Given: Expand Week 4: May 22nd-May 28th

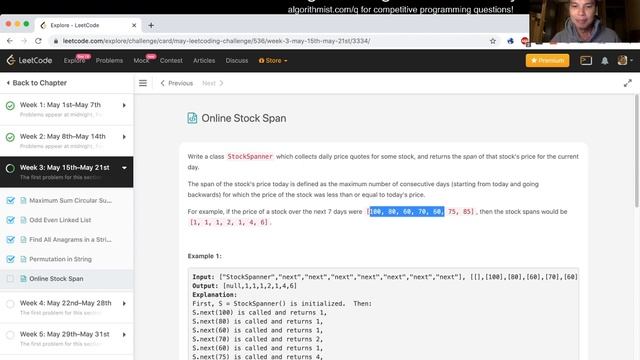Looking at the screenshot, I should coord(124,303).
